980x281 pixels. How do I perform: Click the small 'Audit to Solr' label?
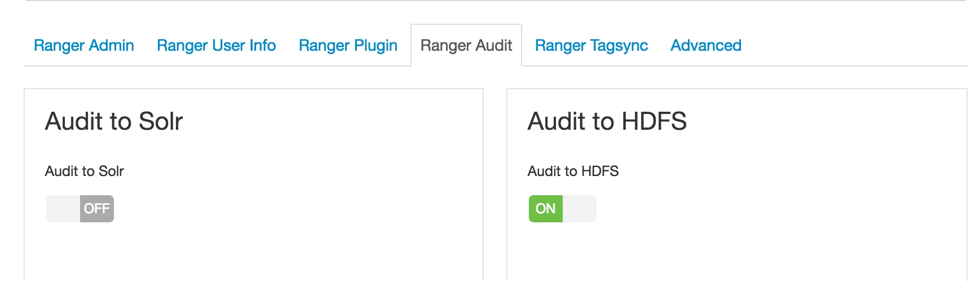pos(85,171)
